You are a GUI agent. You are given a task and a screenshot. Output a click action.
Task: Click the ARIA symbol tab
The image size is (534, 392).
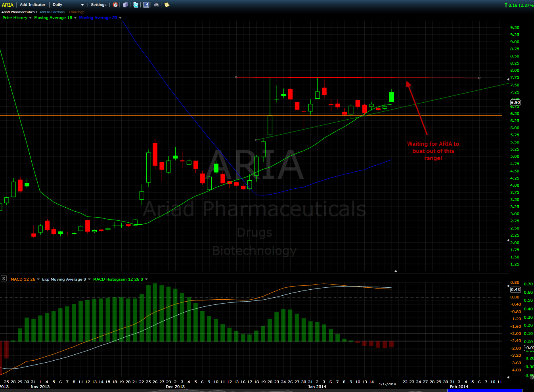(x=7, y=4)
